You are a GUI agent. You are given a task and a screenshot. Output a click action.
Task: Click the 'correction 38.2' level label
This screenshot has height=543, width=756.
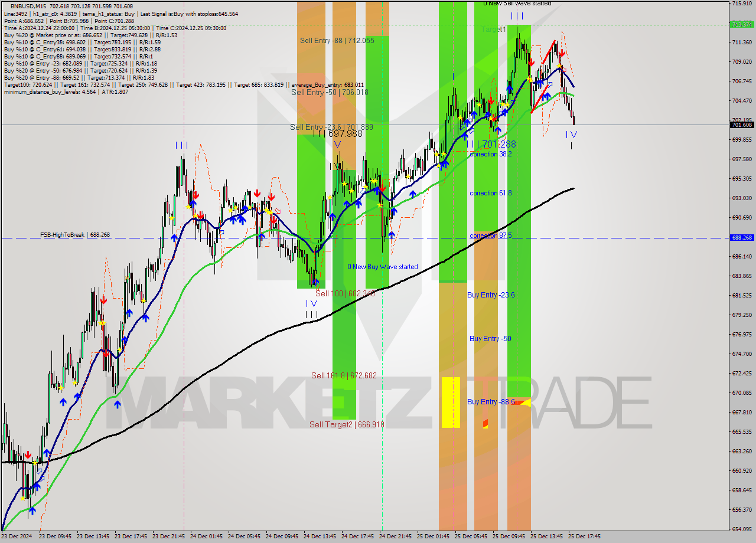pyautogui.click(x=491, y=154)
